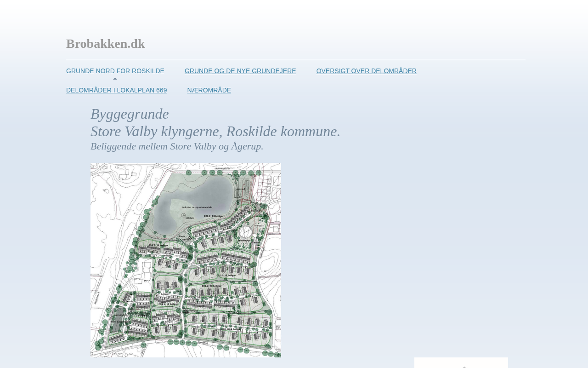Click the E03.2: 14 boliger map label
The width and height of the screenshot is (588, 368).
tap(156, 245)
